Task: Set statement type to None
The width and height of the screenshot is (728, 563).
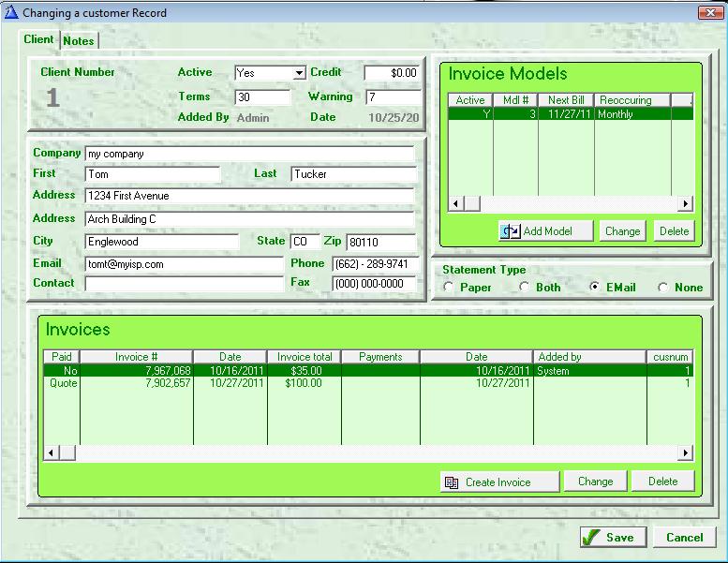Action: point(663,288)
